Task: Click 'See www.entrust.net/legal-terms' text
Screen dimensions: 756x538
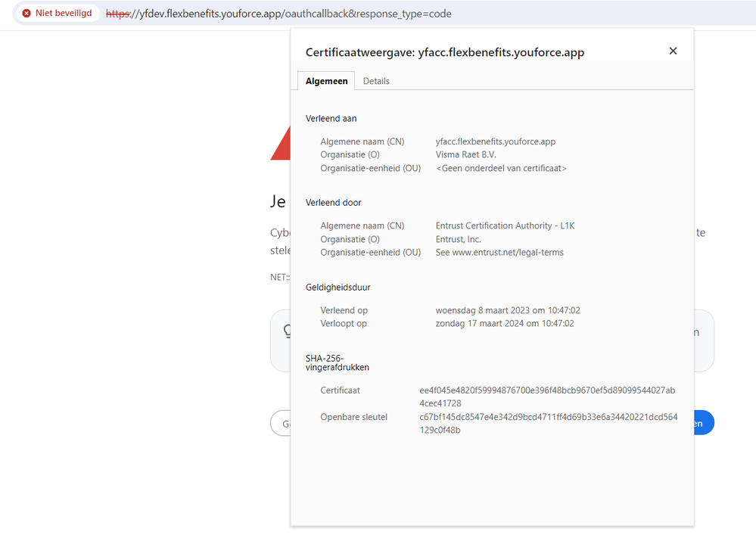Action: click(x=499, y=253)
